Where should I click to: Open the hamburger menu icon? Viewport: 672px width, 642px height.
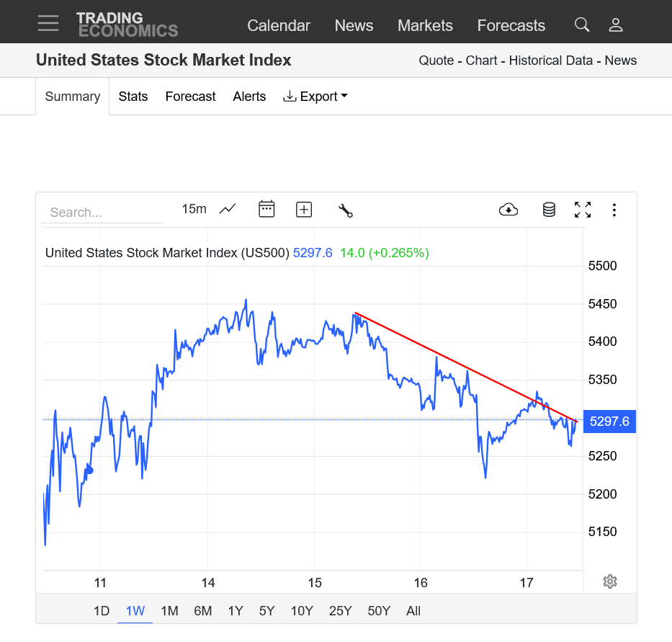(48, 23)
